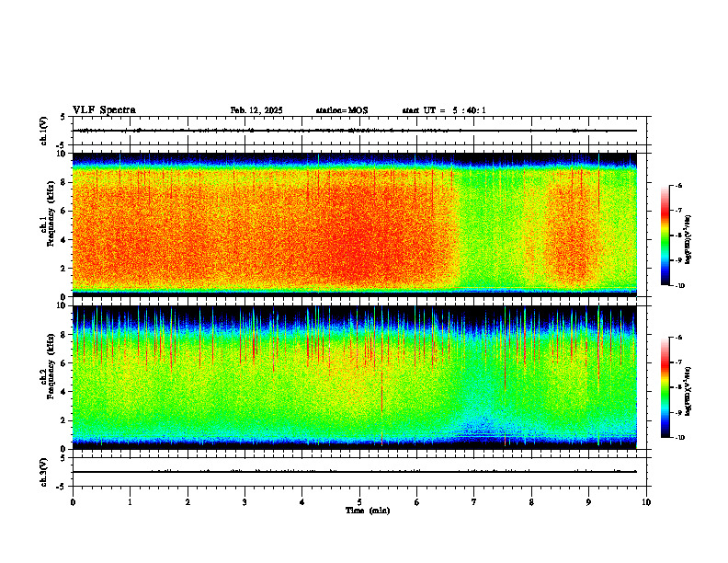The width and height of the screenshot is (728, 563).
Task: Click the "6" kHz tick on ch.2 frequency axis
Action: click(x=64, y=363)
